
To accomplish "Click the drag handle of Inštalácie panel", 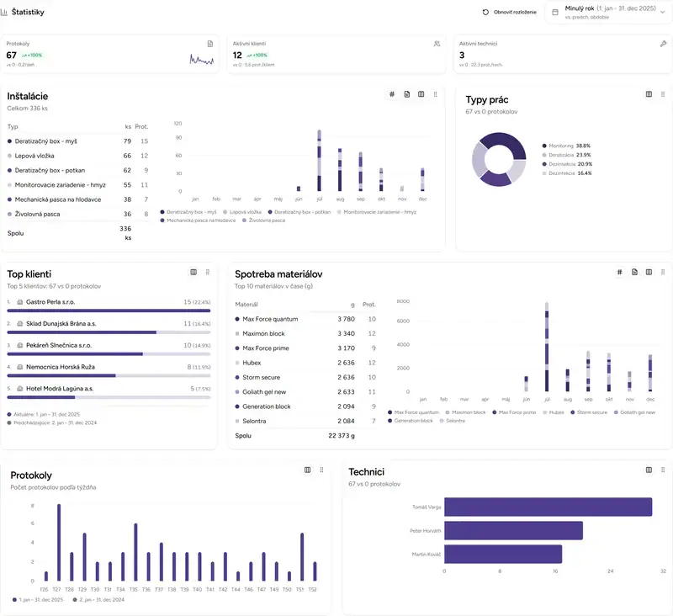I will (x=436, y=94).
